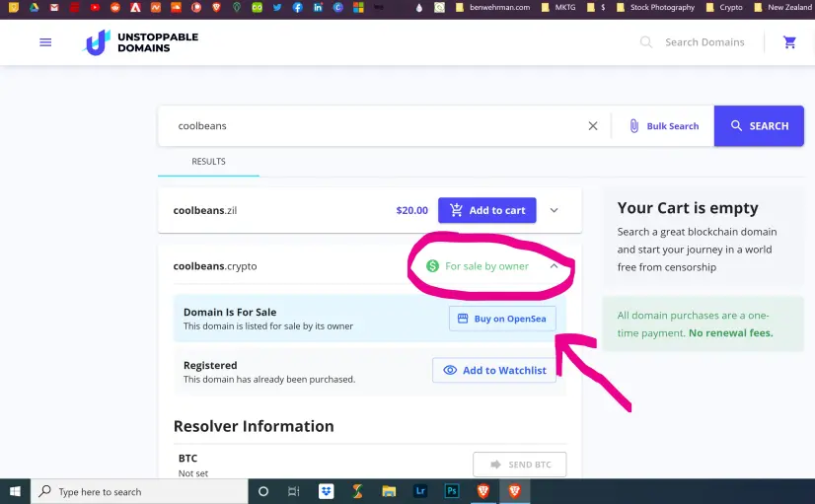Collapse the coolbeans.crypto row chevron

point(555,266)
